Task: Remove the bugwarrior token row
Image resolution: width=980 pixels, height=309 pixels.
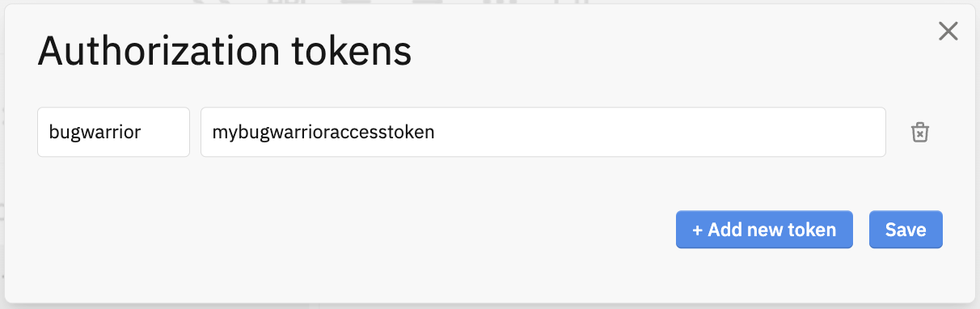Action: pos(920,133)
